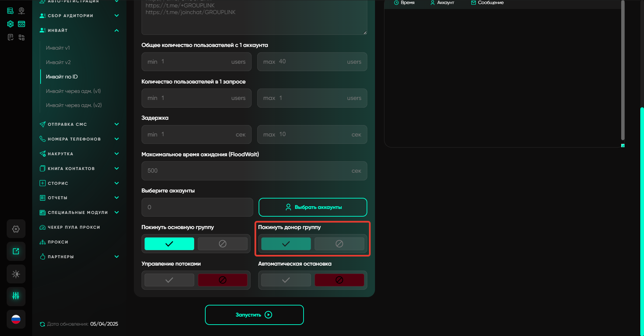This screenshot has height=336, width=644.
Task: Click the Выбрать аккаунты button
Action: (313, 207)
